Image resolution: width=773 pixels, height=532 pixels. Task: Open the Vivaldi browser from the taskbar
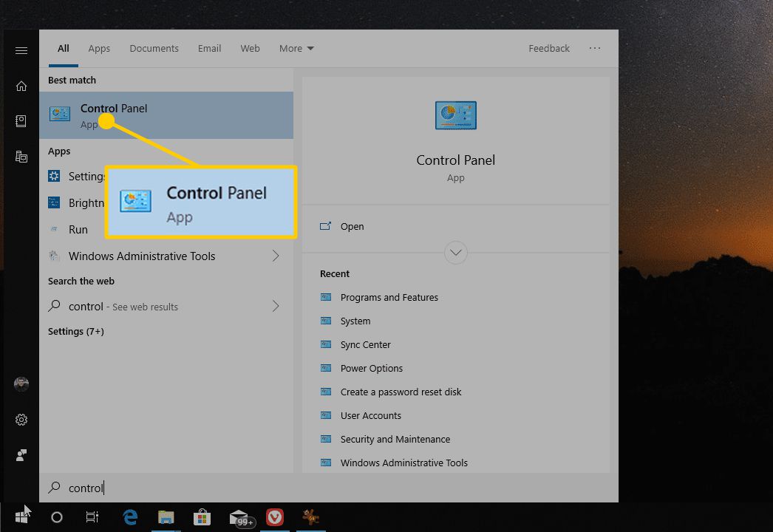point(275,517)
